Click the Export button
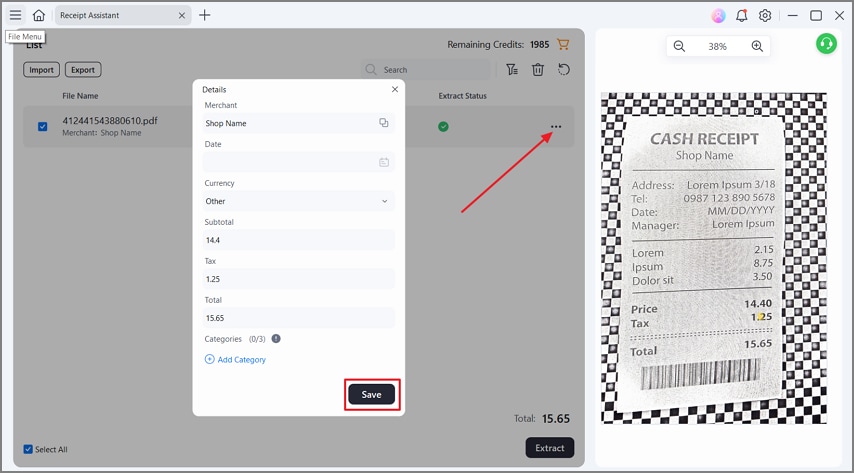Image resolution: width=854 pixels, height=473 pixels. (x=83, y=70)
